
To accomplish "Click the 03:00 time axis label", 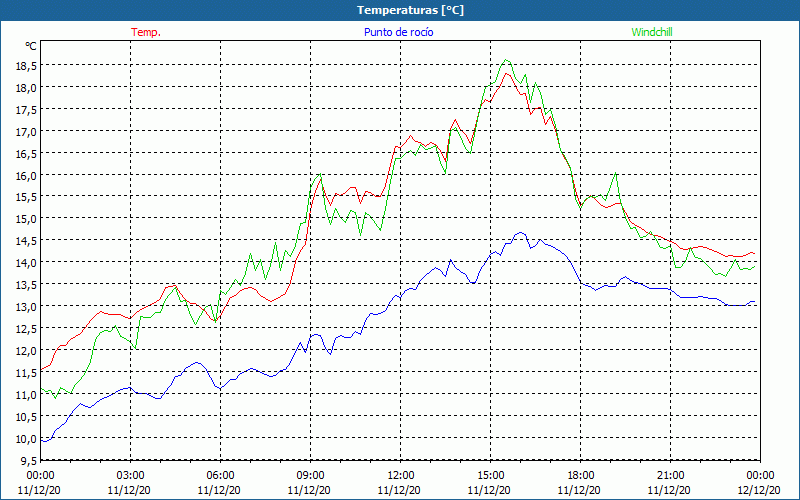I will (x=130, y=476).
